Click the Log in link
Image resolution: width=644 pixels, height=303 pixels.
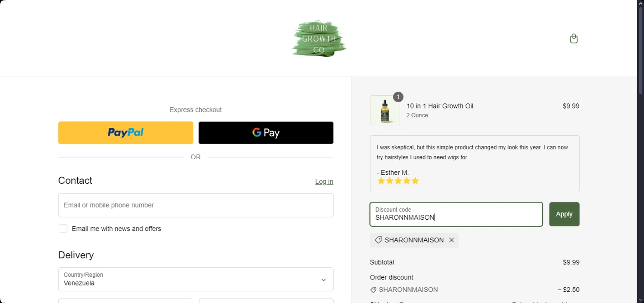coord(324,182)
